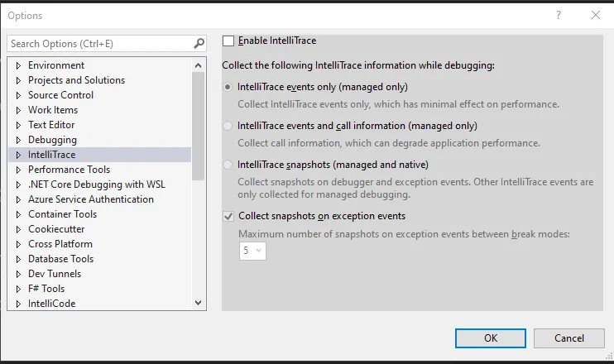This screenshot has height=364, width=614.
Task: Open the help question mark button
Action: pos(559,15)
